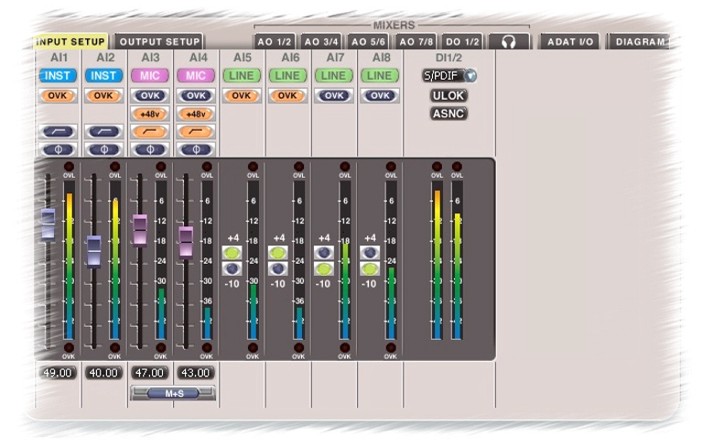This screenshot has width=703, height=445.
Task: Switch to the INPUT SETUP tab
Action: [x=70, y=42]
